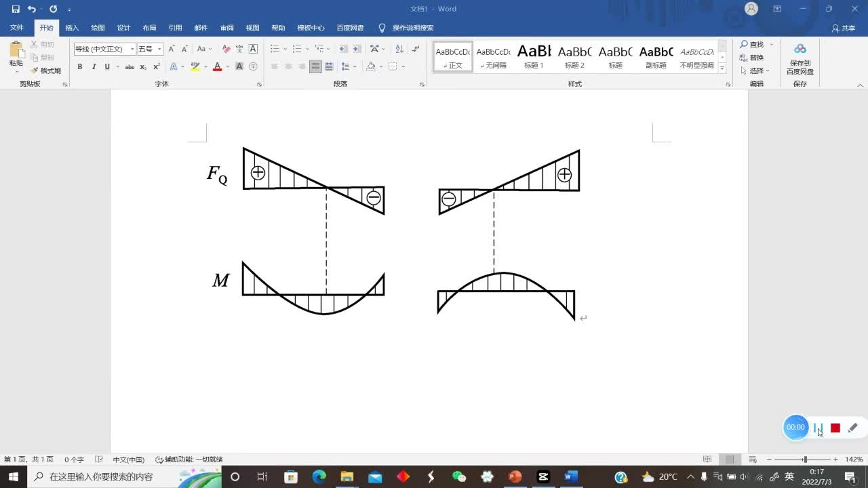Image resolution: width=868 pixels, height=488 pixels.
Task: Select the 格式刷 Format Painter tool
Action: click(46, 70)
